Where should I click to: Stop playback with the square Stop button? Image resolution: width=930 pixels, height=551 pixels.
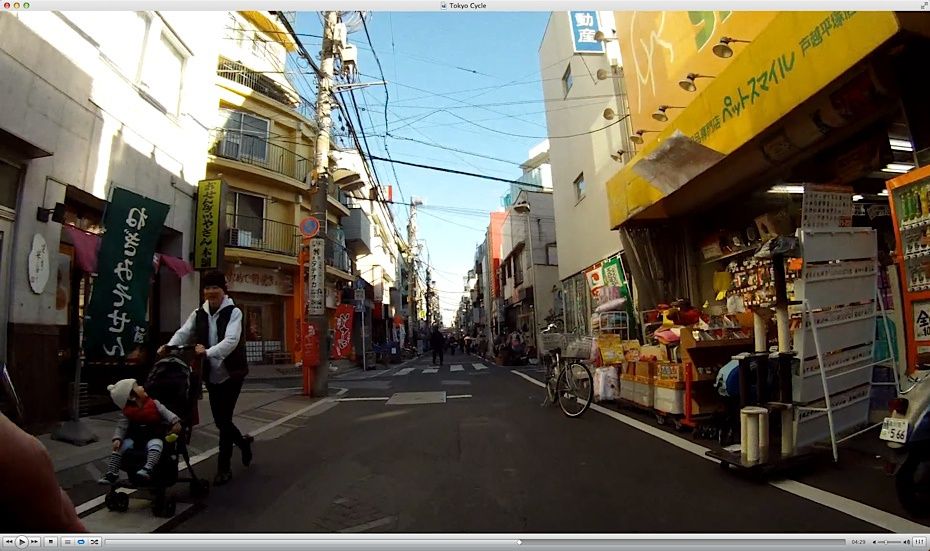coord(50,541)
